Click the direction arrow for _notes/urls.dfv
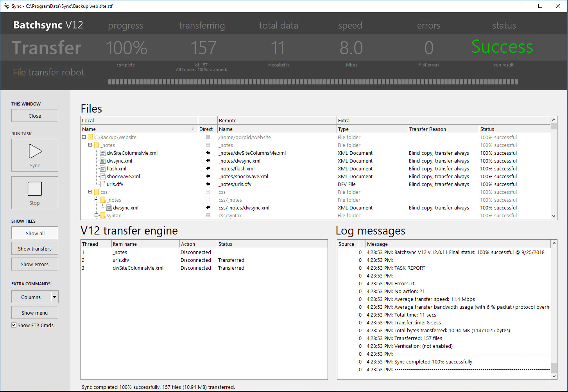Screen dimensions: 568x392 tap(208, 184)
